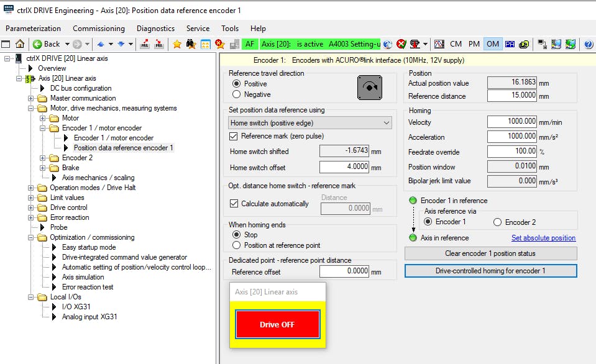Image resolution: width=596 pixels, height=364 pixels.
Task: Click the green globe network icon
Action: pos(571,44)
